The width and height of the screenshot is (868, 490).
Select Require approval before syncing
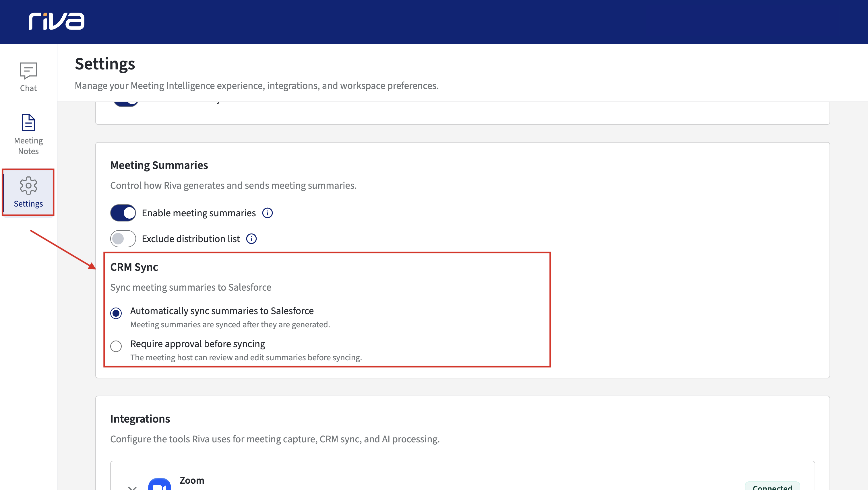(x=116, y=346)
